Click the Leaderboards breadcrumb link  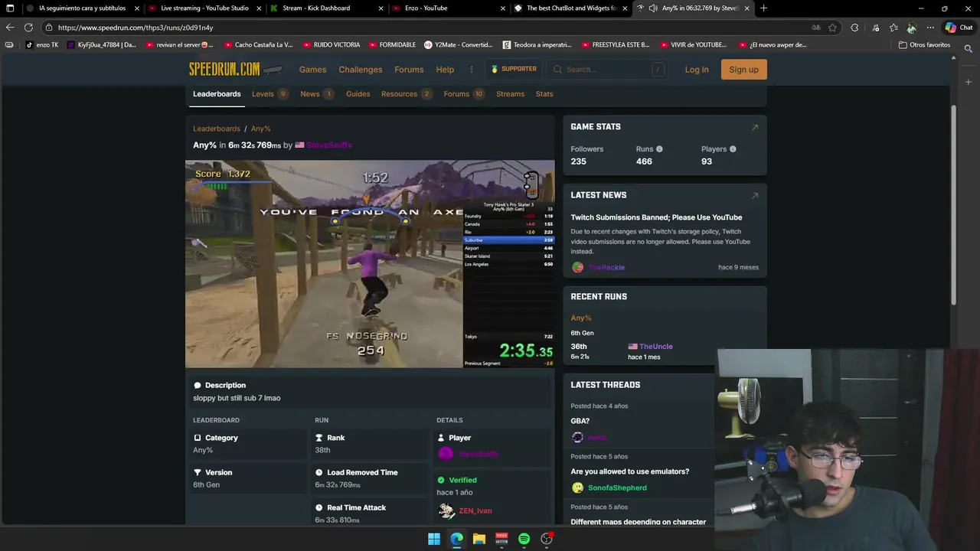pyautogui.click(x=216, y=129)
